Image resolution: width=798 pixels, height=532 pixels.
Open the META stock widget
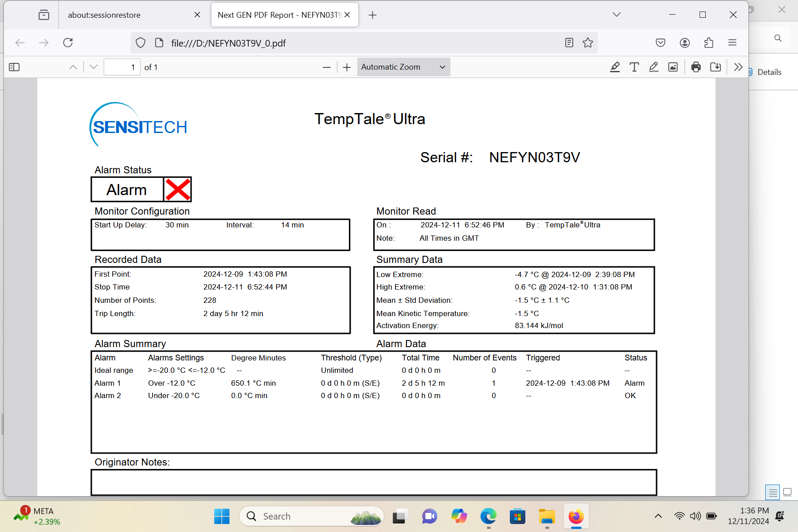tap(38, 516)
